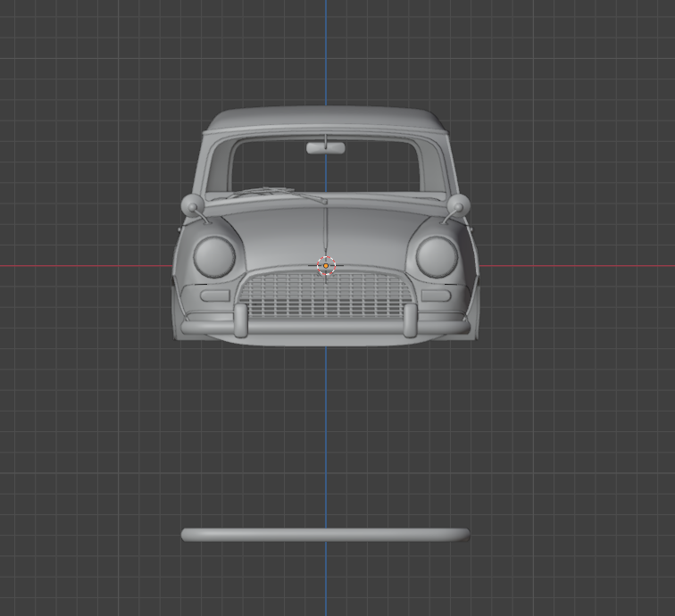Click the left oval indicator light
Viewport: 675px width, 616px height.
[x=214, y=296]
